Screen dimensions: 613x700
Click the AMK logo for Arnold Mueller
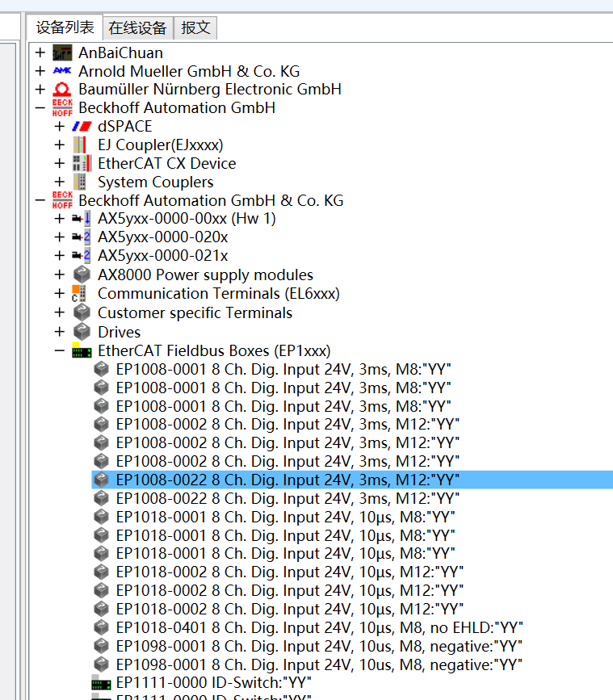(x=62, y=70)
